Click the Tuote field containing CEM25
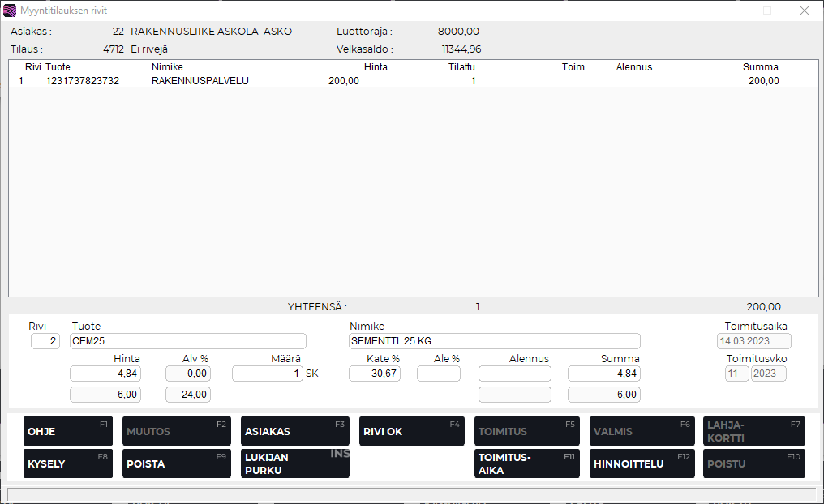The image size is (824, 504). coord(188,341)
